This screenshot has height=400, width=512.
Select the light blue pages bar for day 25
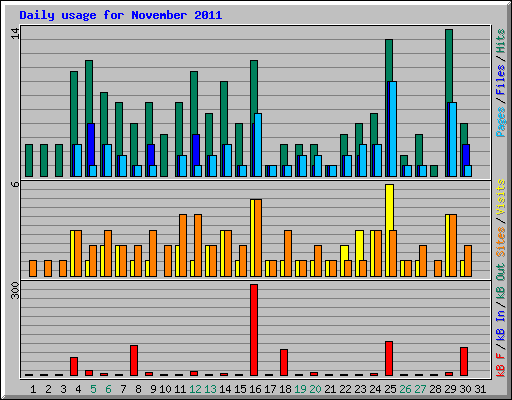point(393,129)
